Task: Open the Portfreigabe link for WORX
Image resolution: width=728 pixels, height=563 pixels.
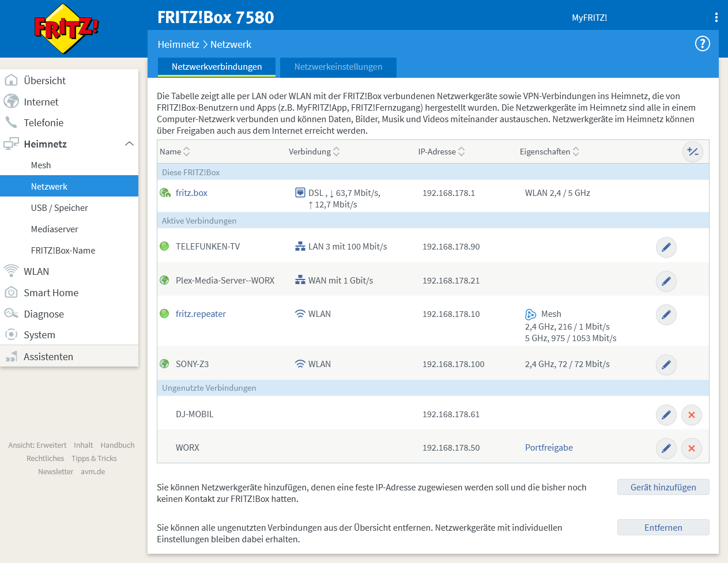Action: (548, 447)
